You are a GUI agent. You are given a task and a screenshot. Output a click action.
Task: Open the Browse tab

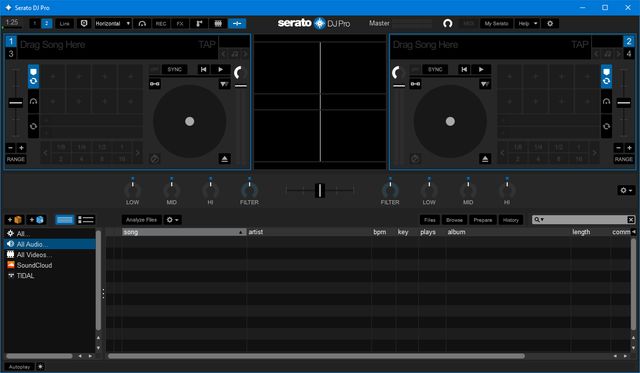click(454, 220)
